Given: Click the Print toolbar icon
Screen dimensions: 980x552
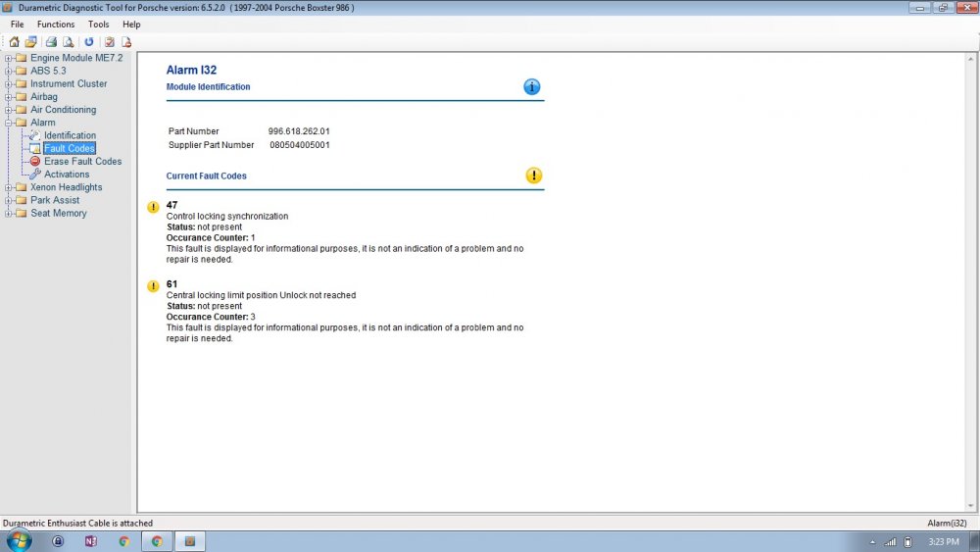Looking at the screenshot, I should coord(51,42).
